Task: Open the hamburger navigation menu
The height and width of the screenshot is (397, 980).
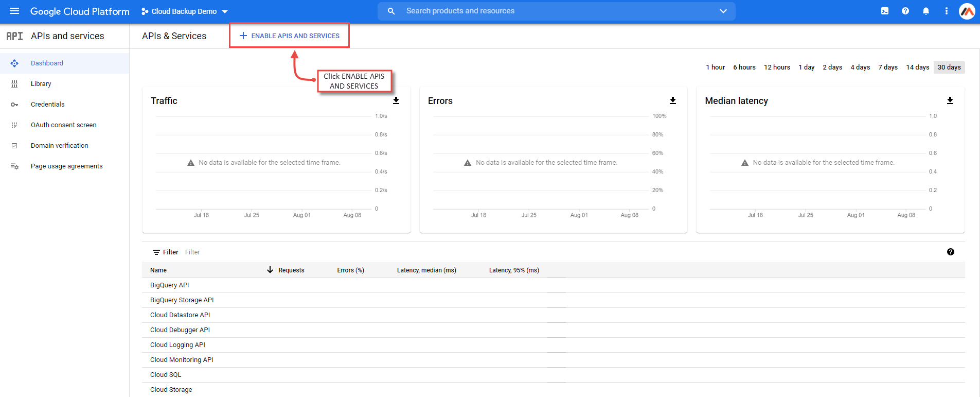Action: pyautogui.click(x=14, y=11)
